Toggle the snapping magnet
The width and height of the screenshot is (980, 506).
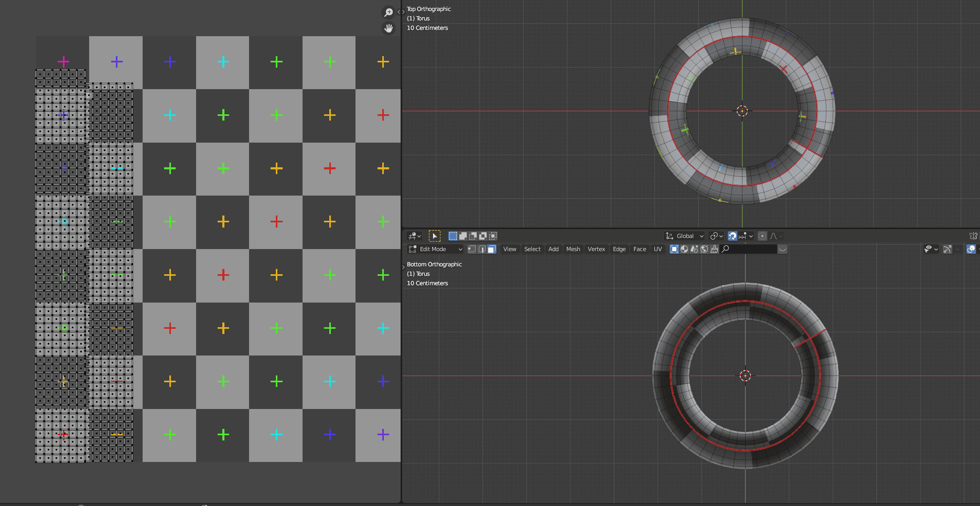pos(733,236)
